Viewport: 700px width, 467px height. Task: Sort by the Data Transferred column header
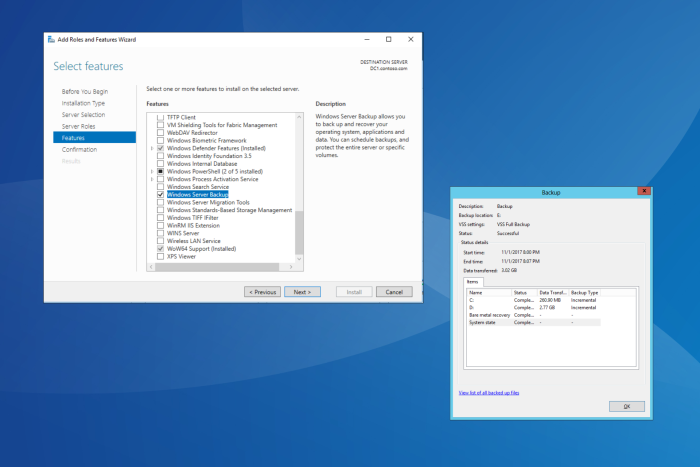(x=553, y=292)
